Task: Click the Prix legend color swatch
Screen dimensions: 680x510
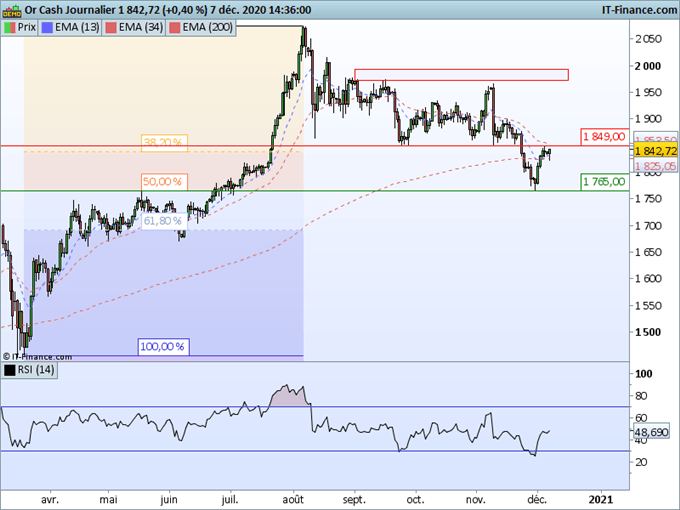Action: 10,28
